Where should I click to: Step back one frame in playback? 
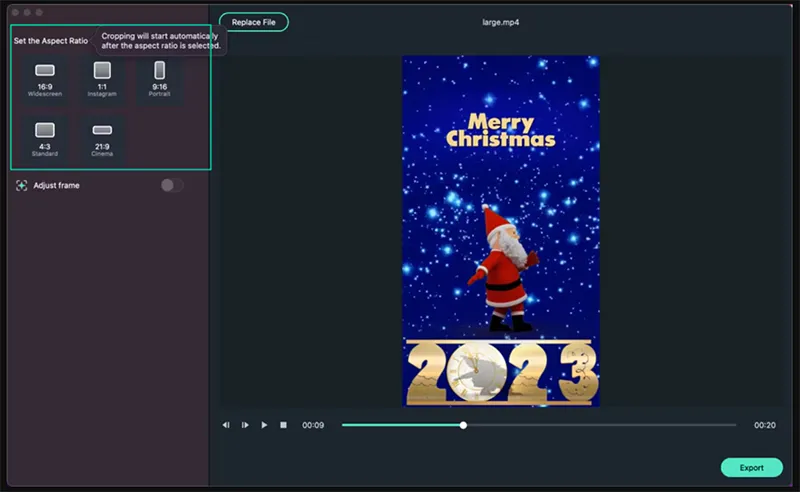[226, 425]
